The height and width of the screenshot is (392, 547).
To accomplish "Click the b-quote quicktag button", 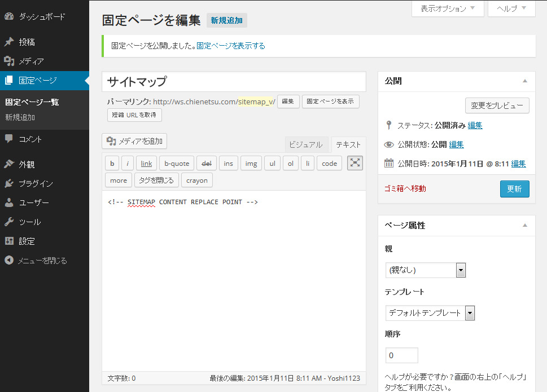I will (177, 163).
